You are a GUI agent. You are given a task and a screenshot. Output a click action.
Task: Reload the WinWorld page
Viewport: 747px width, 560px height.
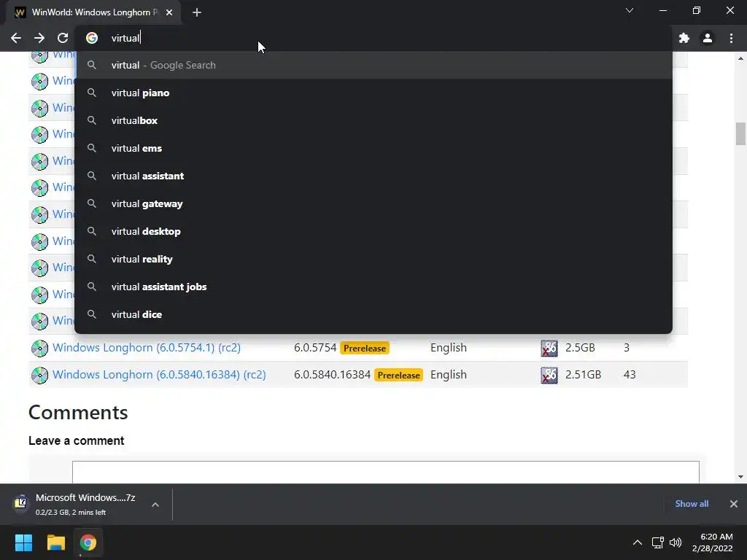pos(63,38)
